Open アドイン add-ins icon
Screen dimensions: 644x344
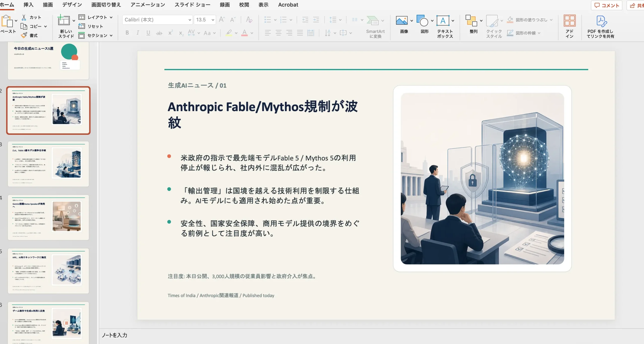[570, 21]
